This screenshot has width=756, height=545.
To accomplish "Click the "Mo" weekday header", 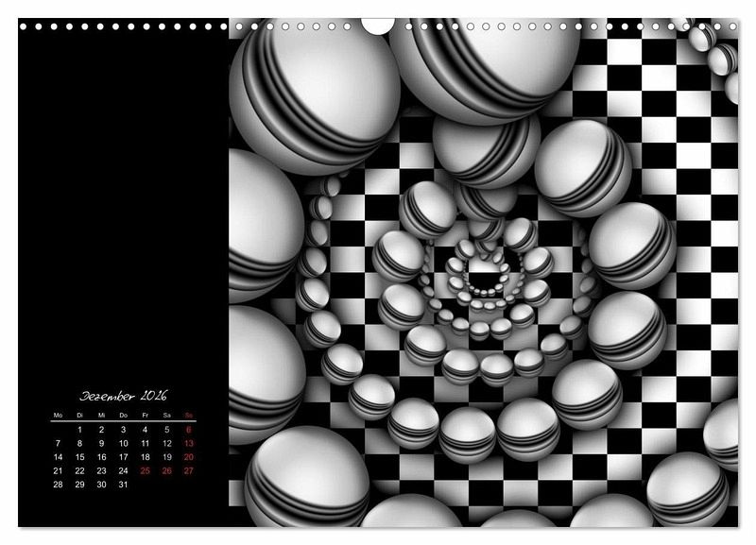I will click(58, 416).
